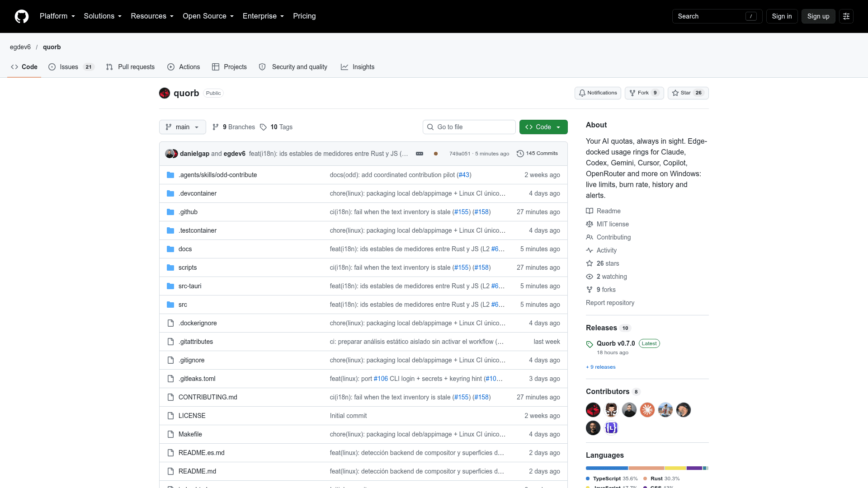Click the eye icon beside 2 watching
This screenshot has width=868, height=488.
click(590, 277)
